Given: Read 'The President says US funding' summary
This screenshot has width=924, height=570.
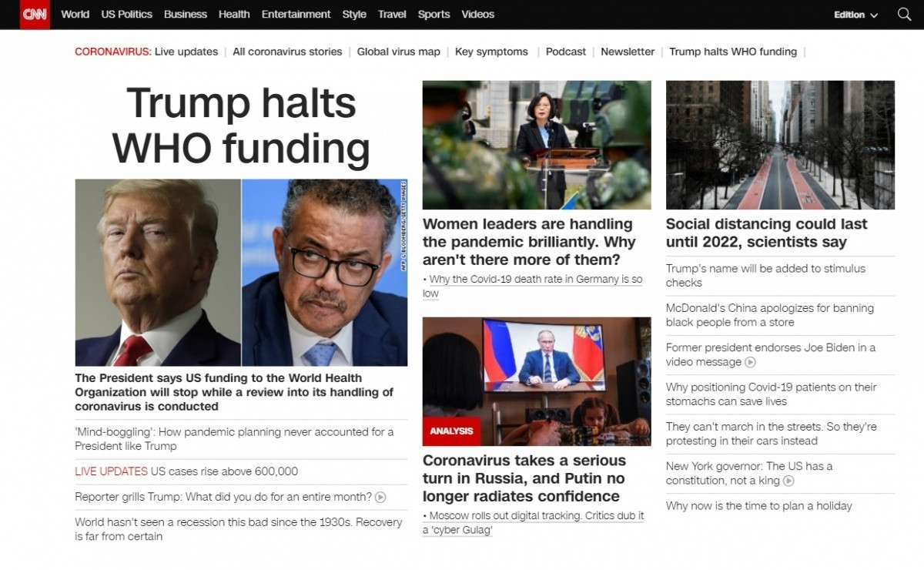Looking at the screenshot, I should 234,392.
